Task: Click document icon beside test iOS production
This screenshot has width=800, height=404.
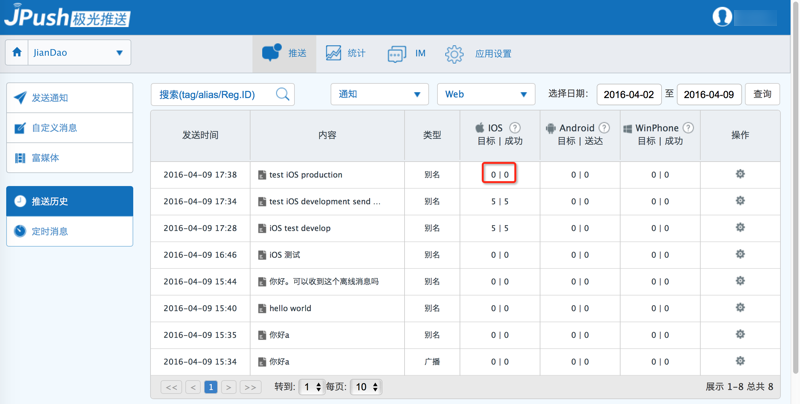Action: pos(262,175)
